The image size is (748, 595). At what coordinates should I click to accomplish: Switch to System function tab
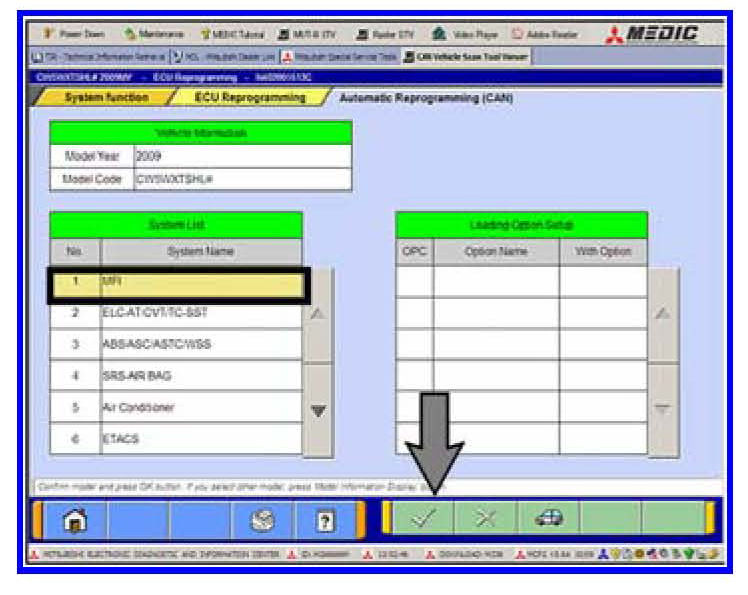pos(105,98)
